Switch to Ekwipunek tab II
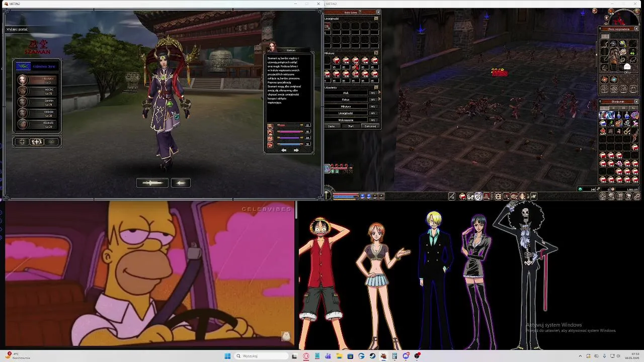Image resolution: width=644 pixels, height=362 pixels. [x=614, y=108]
